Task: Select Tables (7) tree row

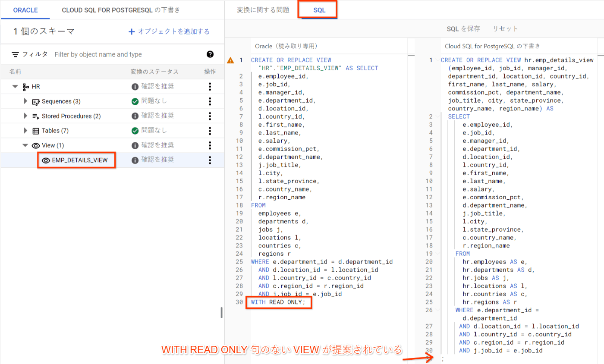Action: (112, 131)
